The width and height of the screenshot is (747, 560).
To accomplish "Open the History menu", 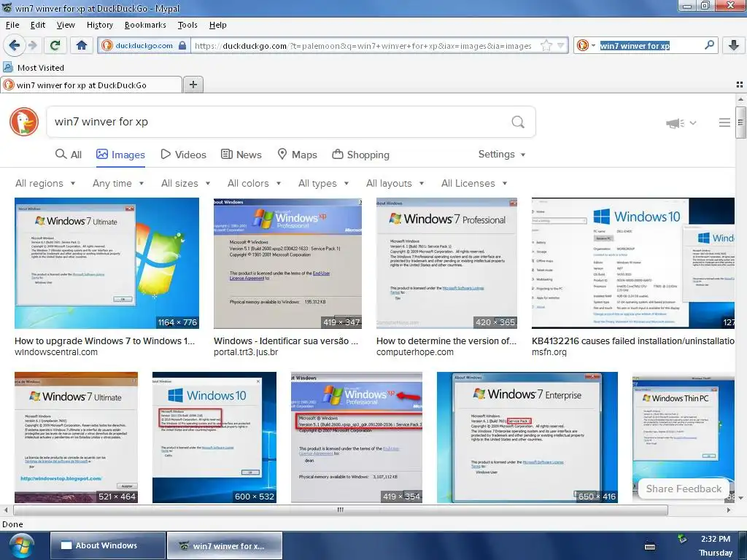I will coord(99,25).
